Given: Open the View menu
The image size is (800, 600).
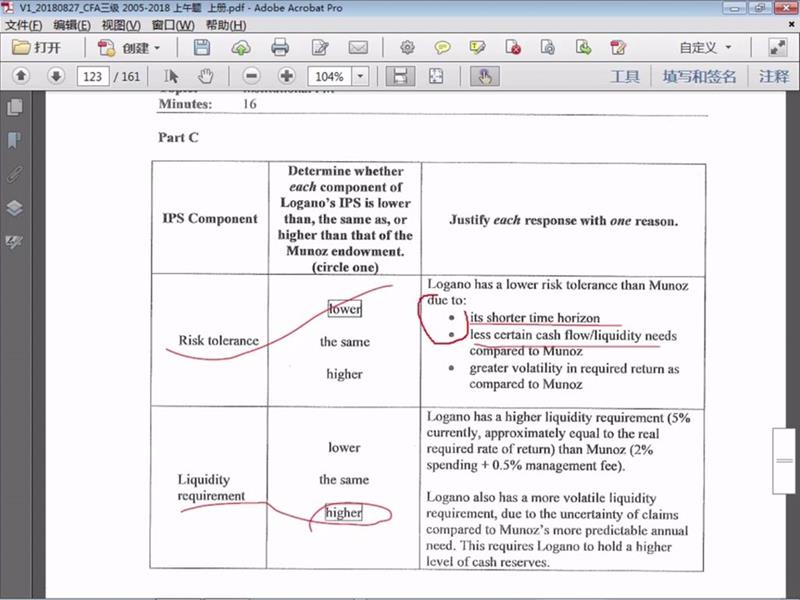Looking at the screenshot, I should (x=121, y=25).
